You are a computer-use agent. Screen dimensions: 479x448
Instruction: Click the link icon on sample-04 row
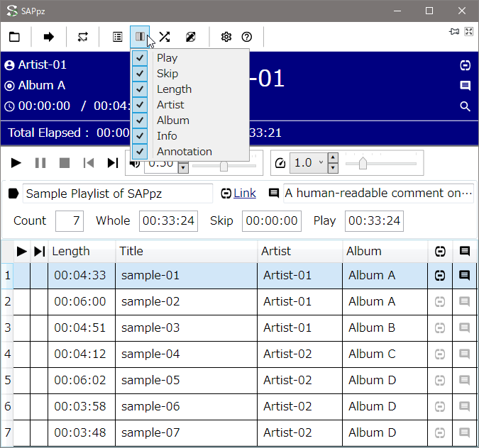pos(440,354)
